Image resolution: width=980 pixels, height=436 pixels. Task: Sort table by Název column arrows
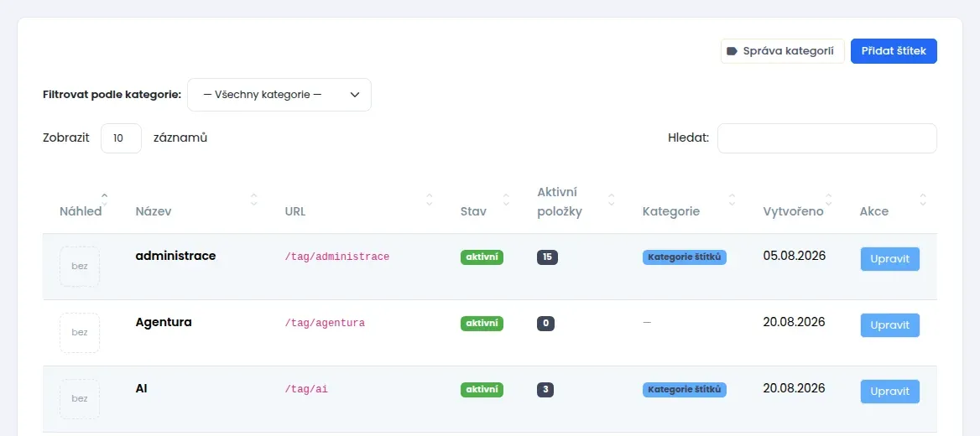point(253,200)
